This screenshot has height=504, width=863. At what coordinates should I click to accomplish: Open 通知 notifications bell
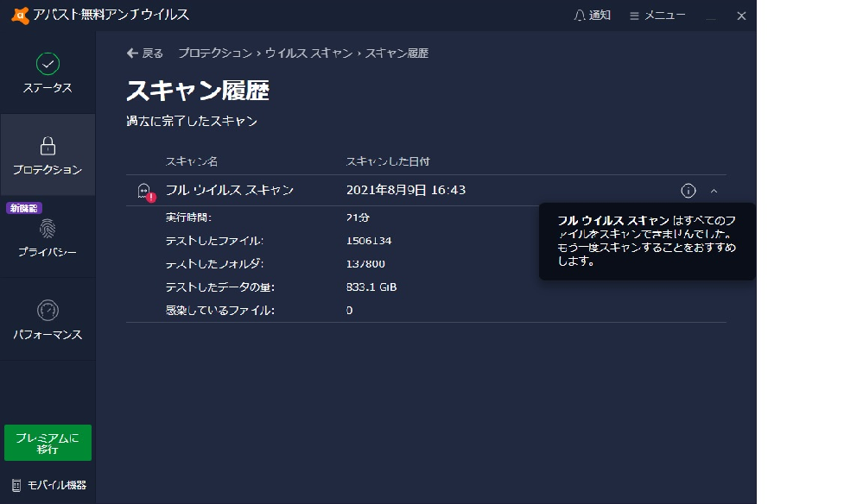593,16
